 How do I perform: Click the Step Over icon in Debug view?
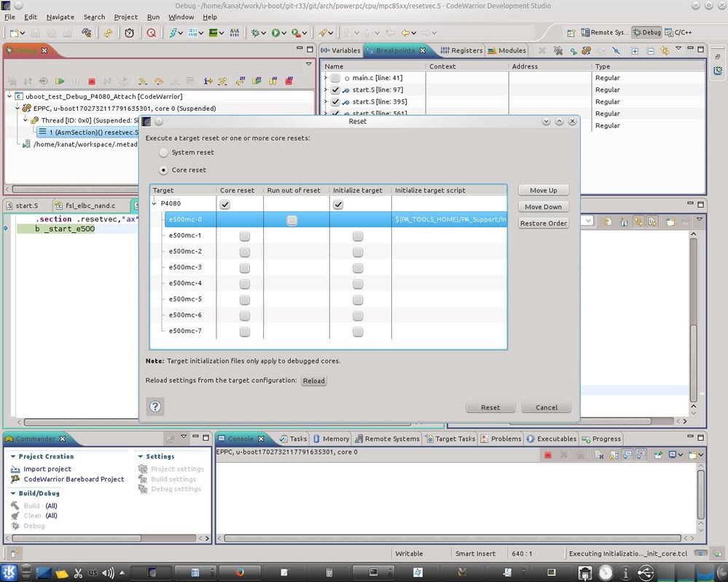159,82
